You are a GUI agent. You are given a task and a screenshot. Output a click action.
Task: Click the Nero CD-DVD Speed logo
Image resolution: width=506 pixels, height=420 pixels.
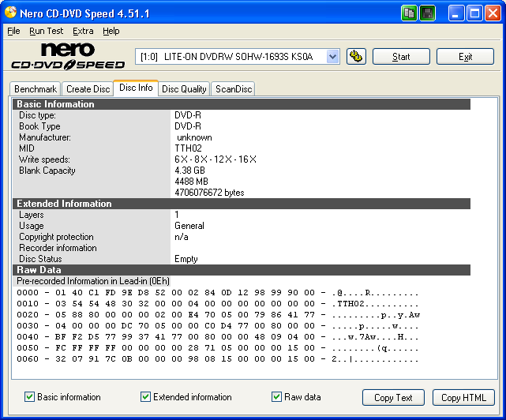coord(67,56)
